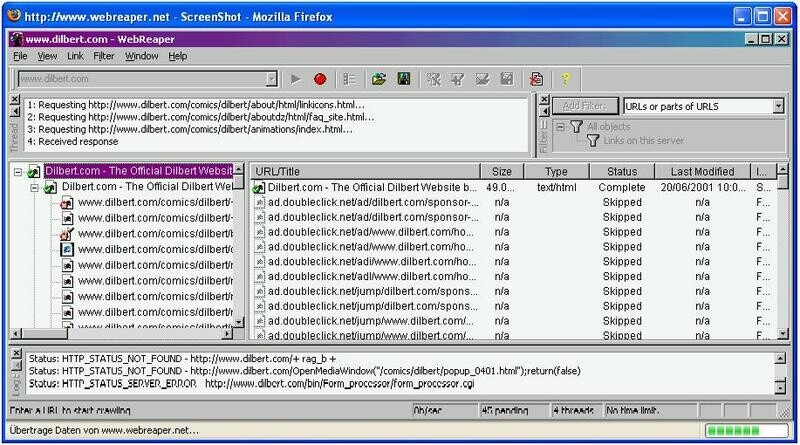Click the third greyed-out filter toolbar icon
This screenshot has width=800, height=445.
click(482, 79)
